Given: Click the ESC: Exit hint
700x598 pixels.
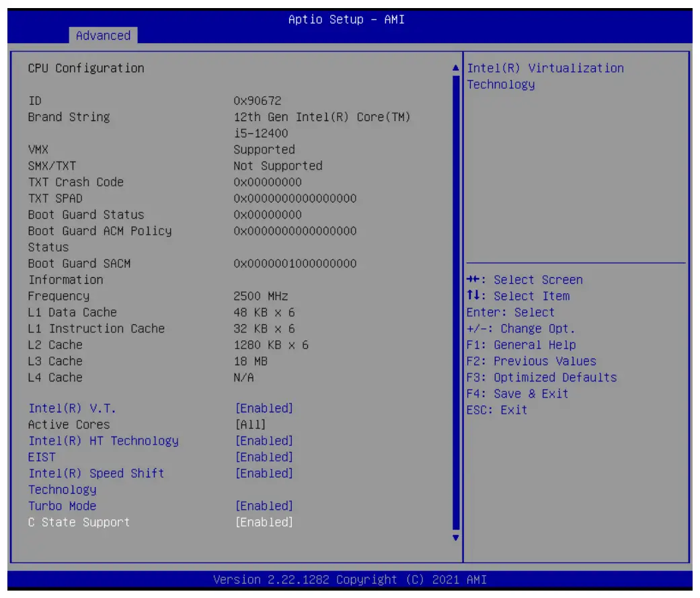Looking at the screenshot, I should tap(497, 410).
